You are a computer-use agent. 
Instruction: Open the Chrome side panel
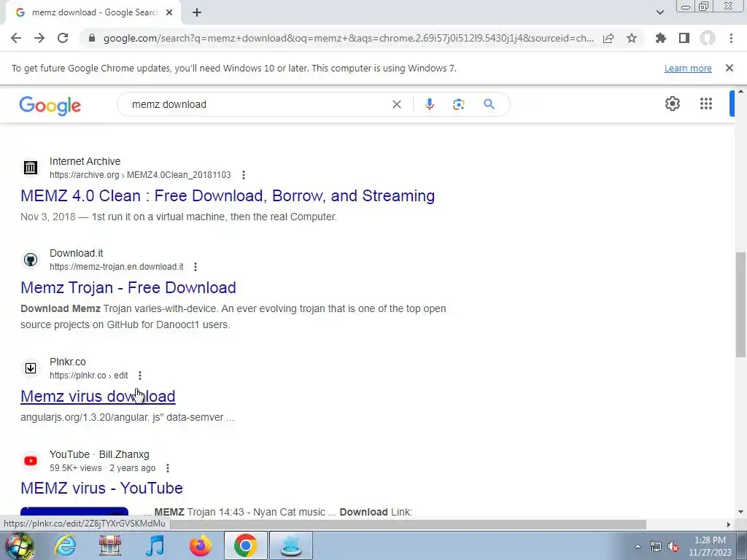coord(684,38)
